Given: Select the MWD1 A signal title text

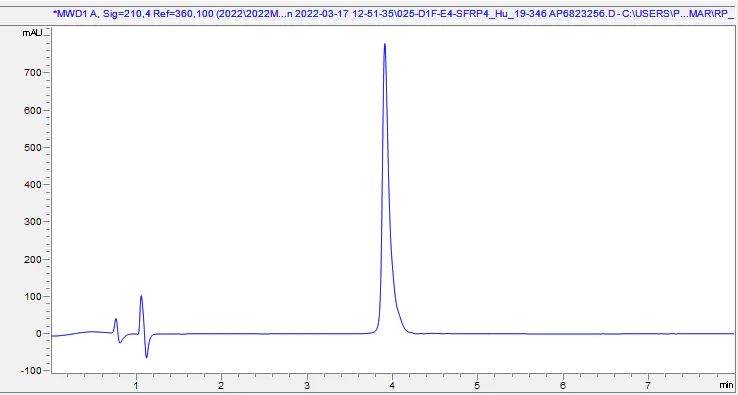Looking at the screenshot, I should (393, 14).
